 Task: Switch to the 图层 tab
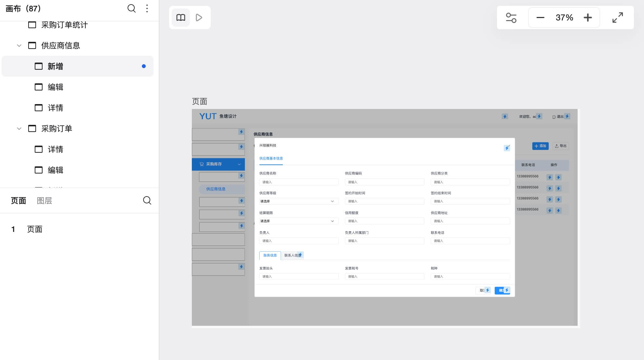coord(44,201)
